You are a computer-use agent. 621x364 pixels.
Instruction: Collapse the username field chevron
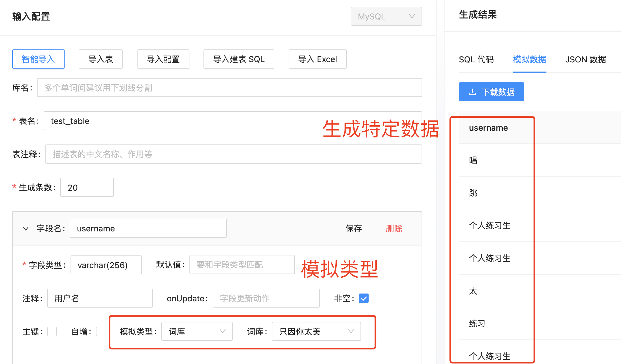click(x=26, y=229)
